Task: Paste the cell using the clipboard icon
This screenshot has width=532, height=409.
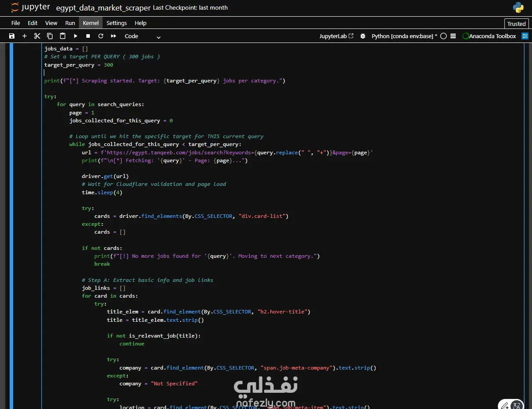Action: pyautogui.click(x=63, y=36)
